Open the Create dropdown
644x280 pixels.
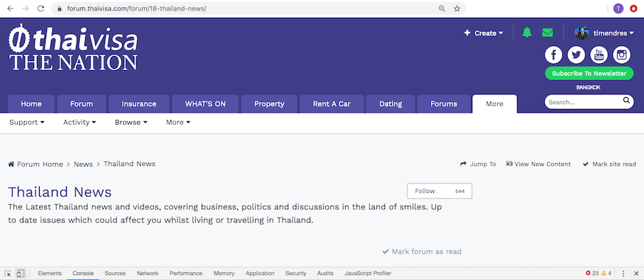pyautogui.click(x=484, y=33)
